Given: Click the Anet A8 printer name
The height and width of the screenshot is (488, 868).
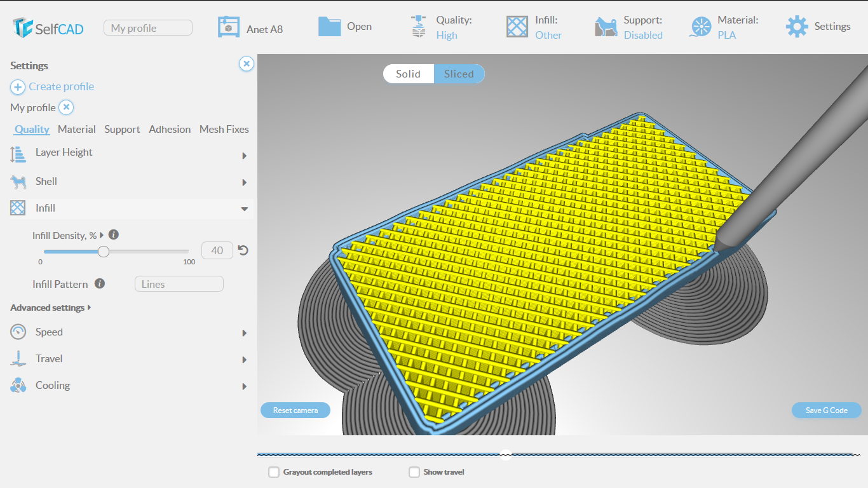Looking at the screenshot, I should point(265,29).
